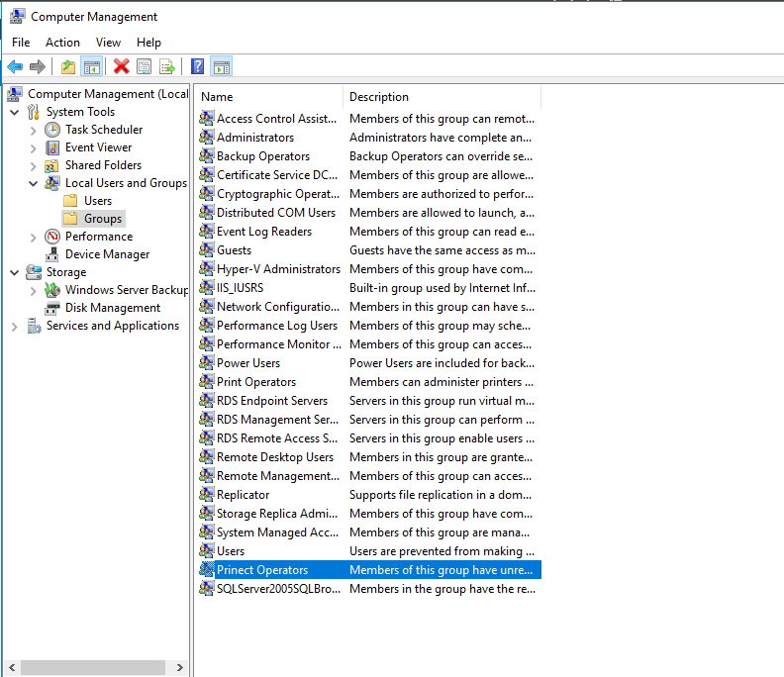
Task: Sort list by the Name column header
Action: coord(268,97)
